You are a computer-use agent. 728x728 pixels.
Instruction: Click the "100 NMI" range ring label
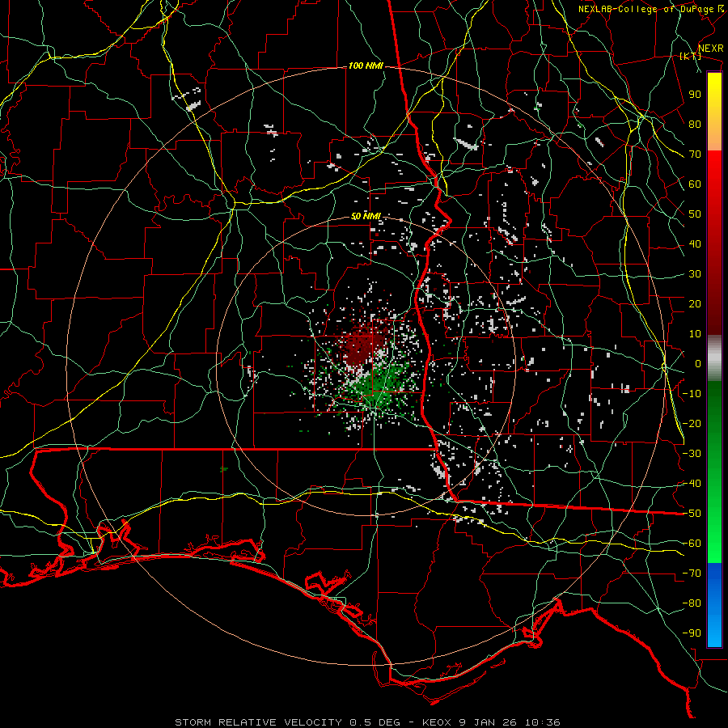pyautogui.click(x=366, y=66)
